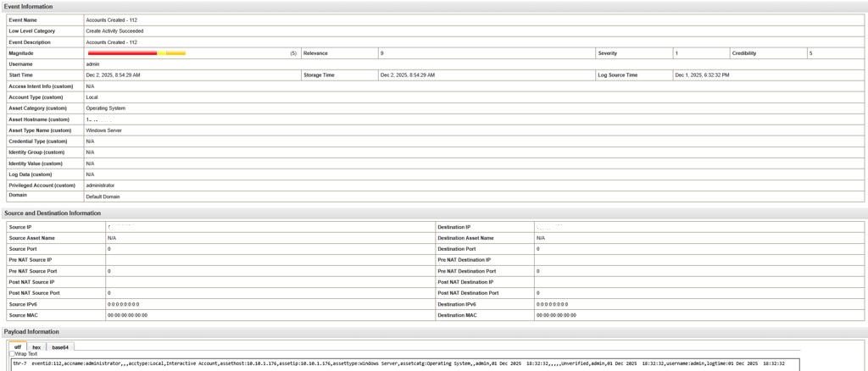
Task: Select the Default Domain value
Action: (103, 196)
